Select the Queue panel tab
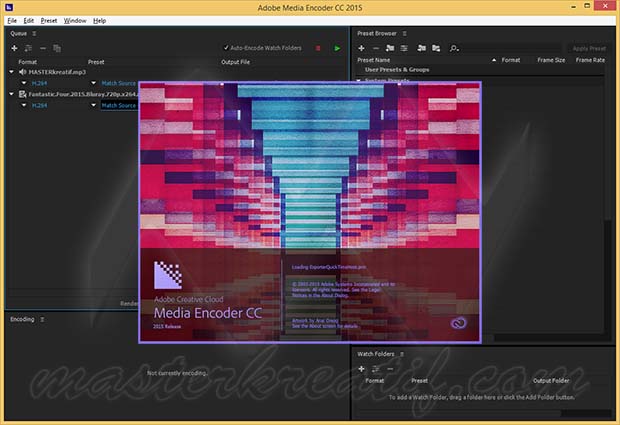 [x=19, y=34]
